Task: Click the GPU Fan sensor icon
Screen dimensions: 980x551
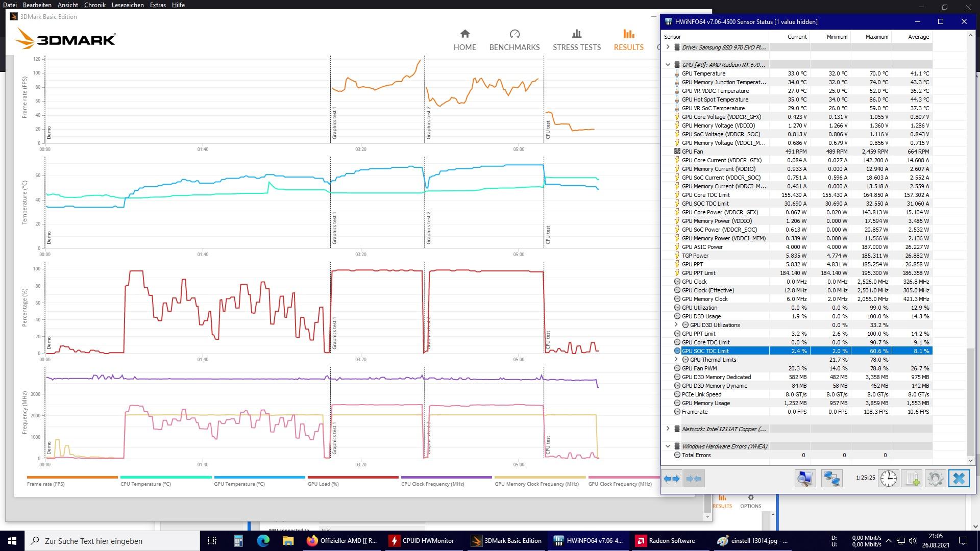Action: coord(677,152)
